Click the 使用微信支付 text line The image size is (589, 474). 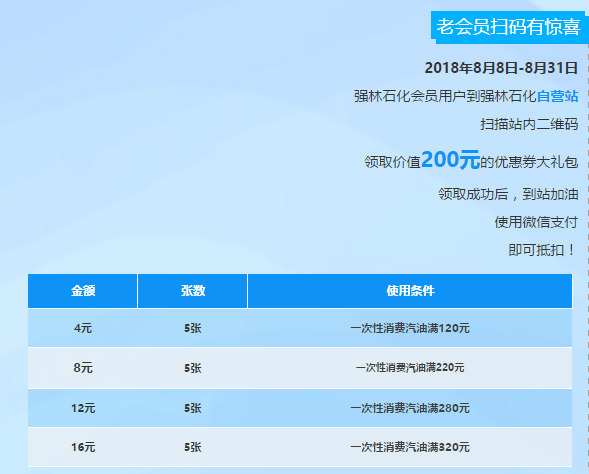click(536, 222)
